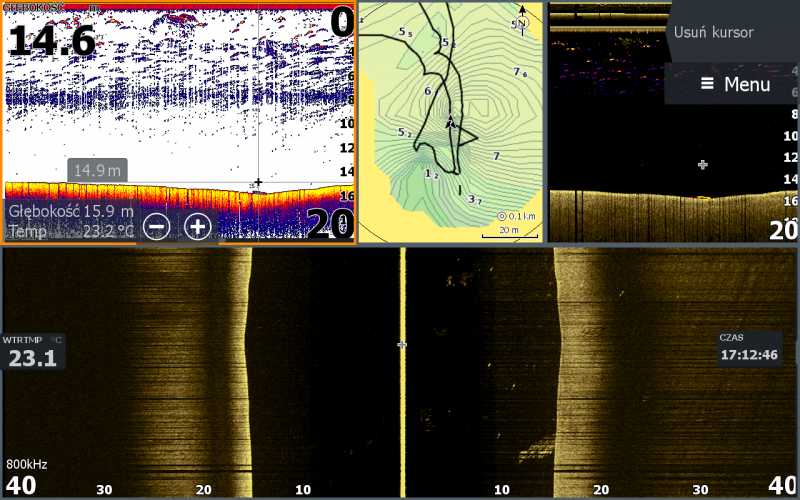
Task: Open the Menu panel
Action: pyautogui.click(x=735, y=85)
